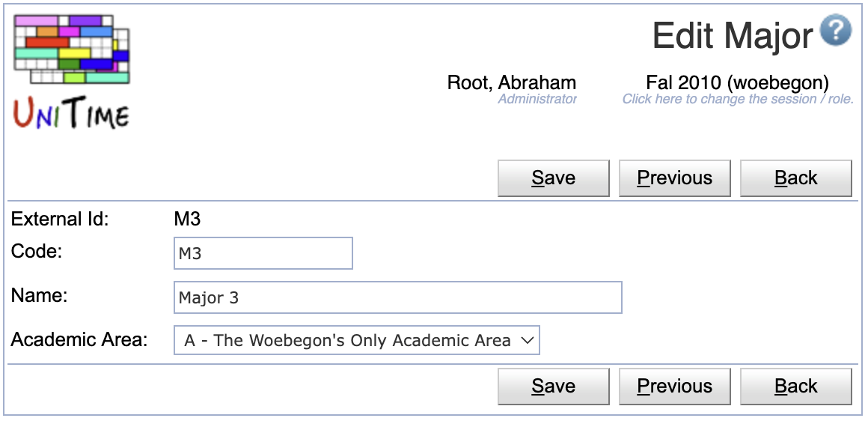Open the combo box showing 'The Woebegon's Only Academic Area'

[356, 340]
